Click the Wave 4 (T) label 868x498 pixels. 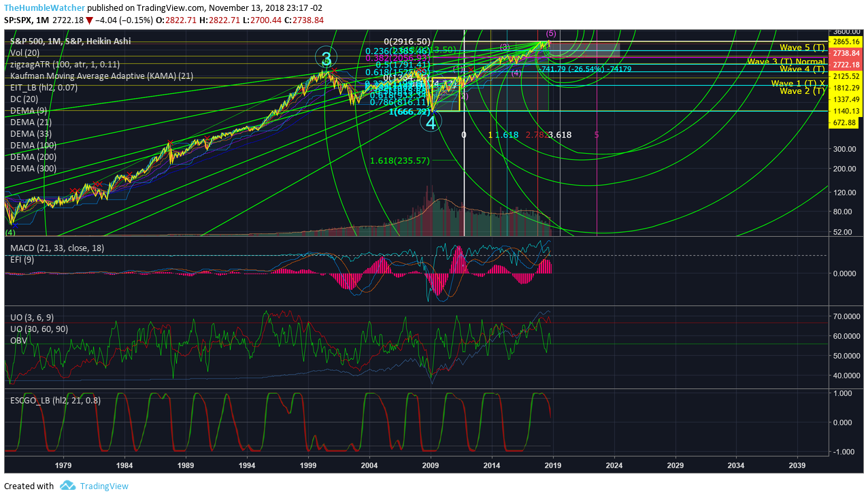[802, 69]
